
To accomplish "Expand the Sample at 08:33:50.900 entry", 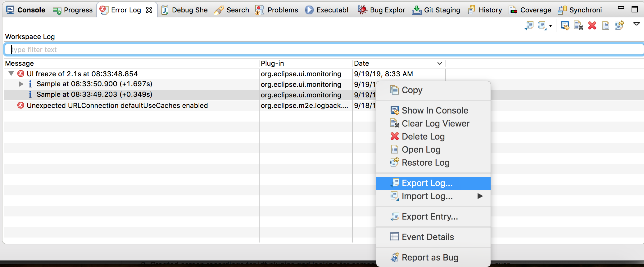I will coord(21,84).
